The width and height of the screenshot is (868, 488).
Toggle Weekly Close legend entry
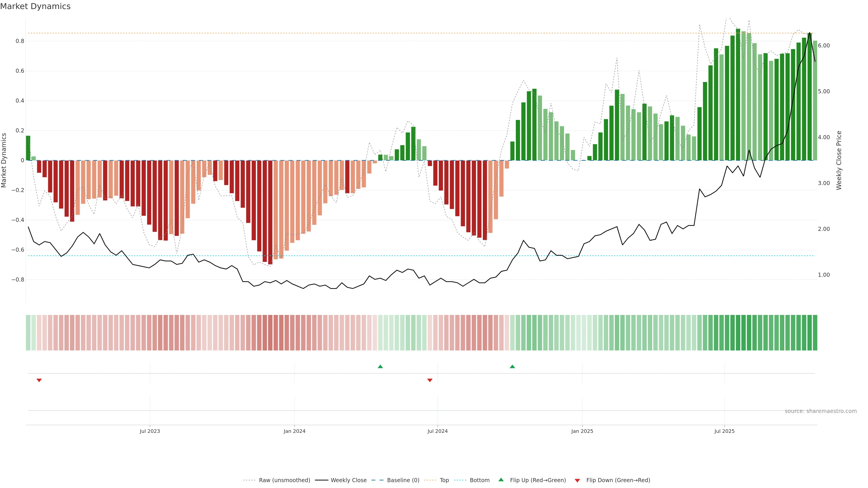tap(348, 480)
